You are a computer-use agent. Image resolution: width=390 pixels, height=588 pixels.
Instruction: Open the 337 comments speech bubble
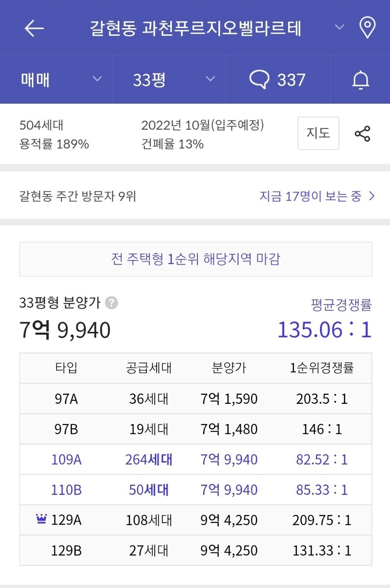[278, 80]
